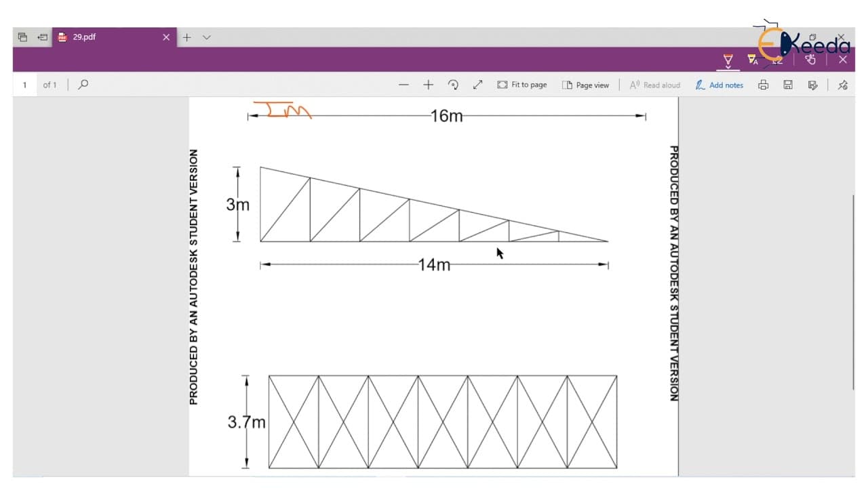This screenshot has height=488, width=868.
Task: Switch to full-screen view with the diagonal arrow
Action: pos(477,85)
